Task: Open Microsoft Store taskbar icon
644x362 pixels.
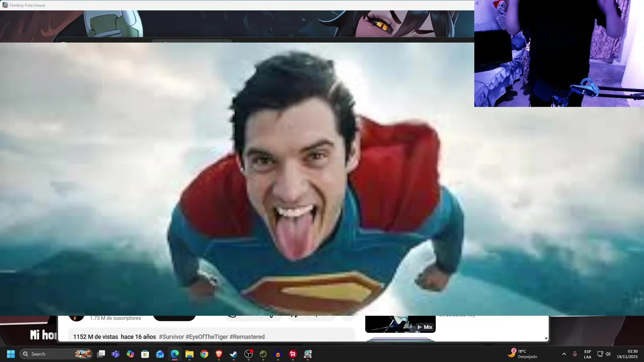Action: pos(145,354)
